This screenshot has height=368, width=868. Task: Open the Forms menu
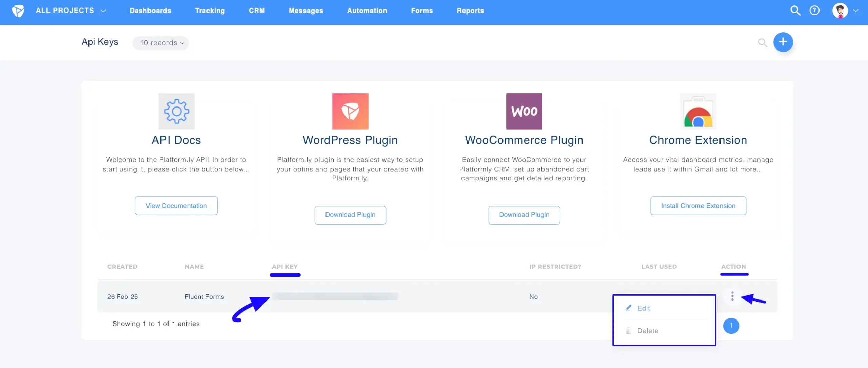click(x=422, y=11)
